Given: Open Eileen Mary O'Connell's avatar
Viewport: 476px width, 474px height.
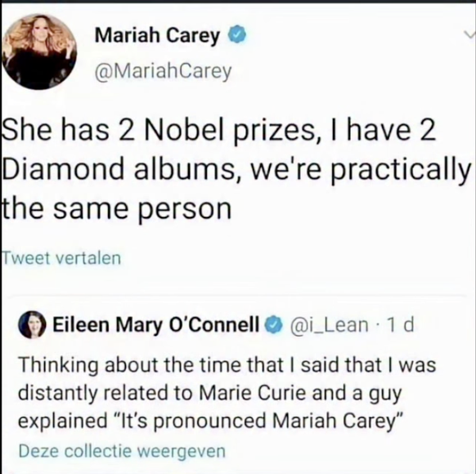Looking at the screenshot, I should pyautogui.click(x=32, y=324).
